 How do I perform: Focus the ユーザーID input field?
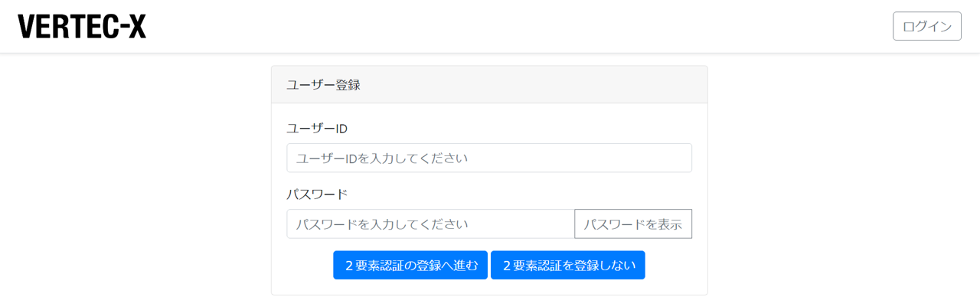(x=489, y=158)
